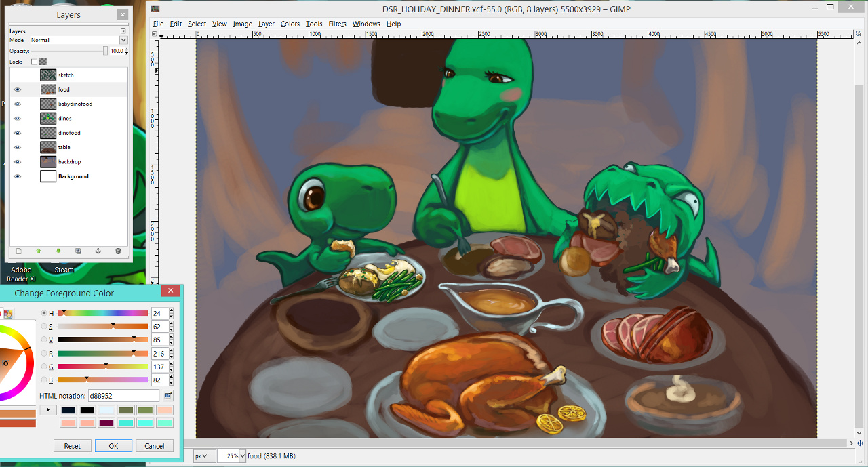This screenshot has width=868, height=467.
Task: Click the Hue slider bar
Action: point(102,313)
